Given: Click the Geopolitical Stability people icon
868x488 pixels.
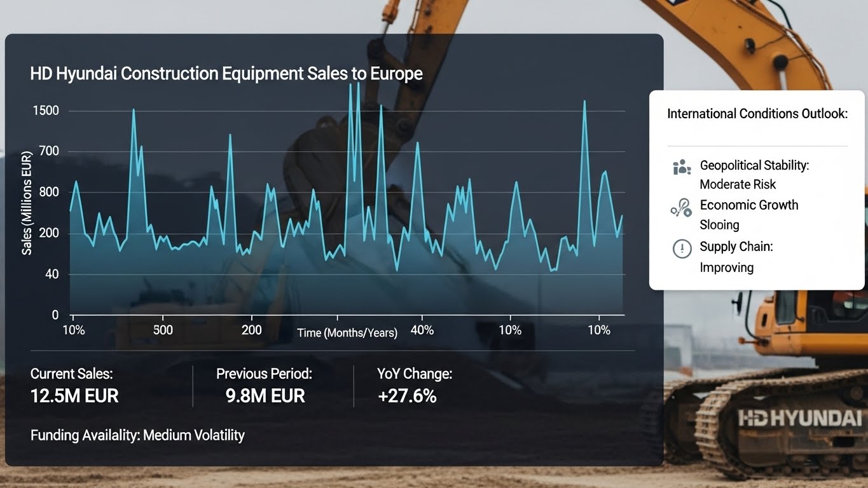Looking at the screenshot, I should tap(682, 168).
